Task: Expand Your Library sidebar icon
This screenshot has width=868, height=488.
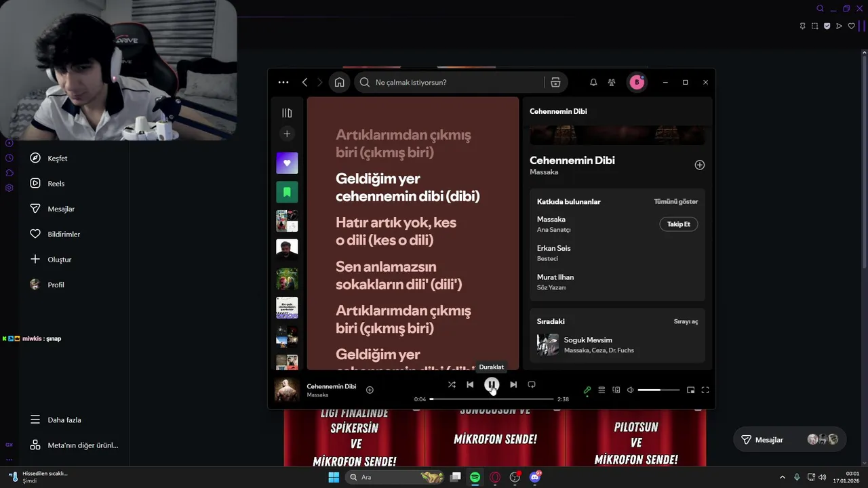Action: tap(287, 113)
